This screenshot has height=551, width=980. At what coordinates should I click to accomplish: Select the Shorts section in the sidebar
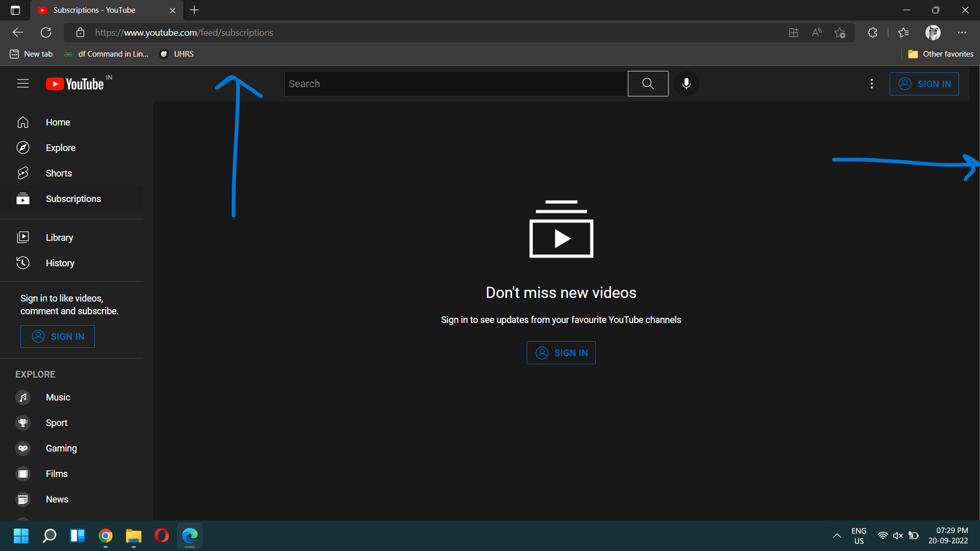click(58, 173)
